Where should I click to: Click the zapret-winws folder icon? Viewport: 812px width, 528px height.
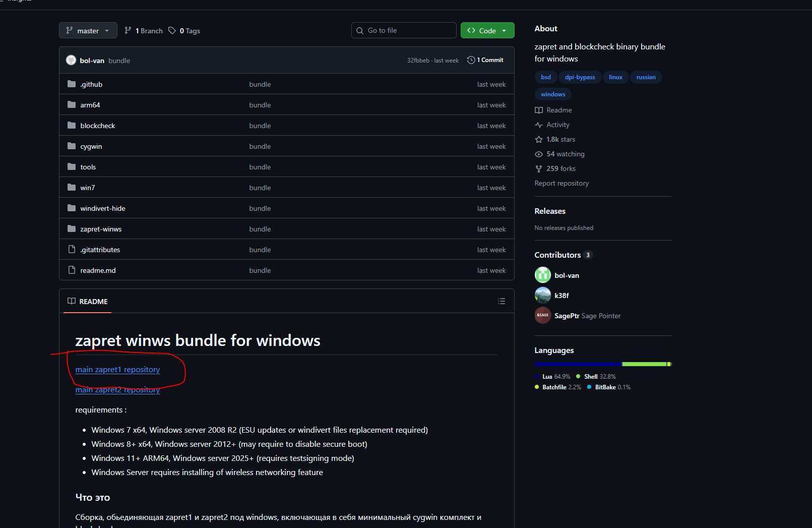point(72,229)
